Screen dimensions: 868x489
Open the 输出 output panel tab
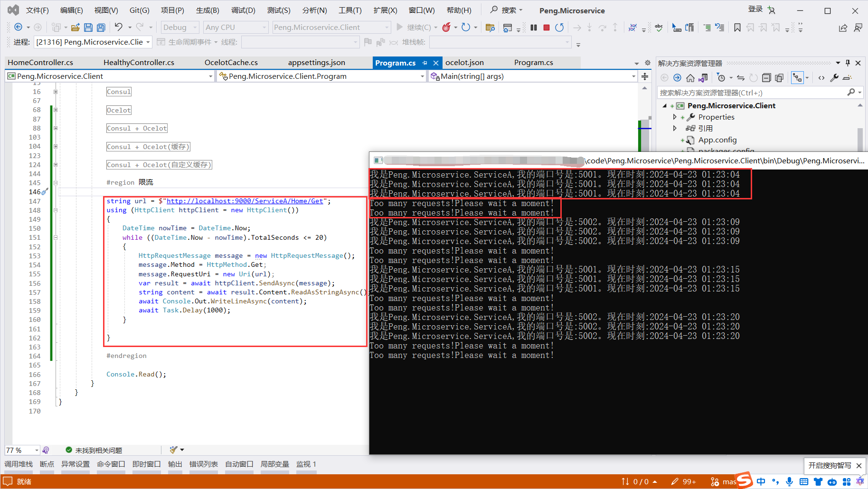175,464
